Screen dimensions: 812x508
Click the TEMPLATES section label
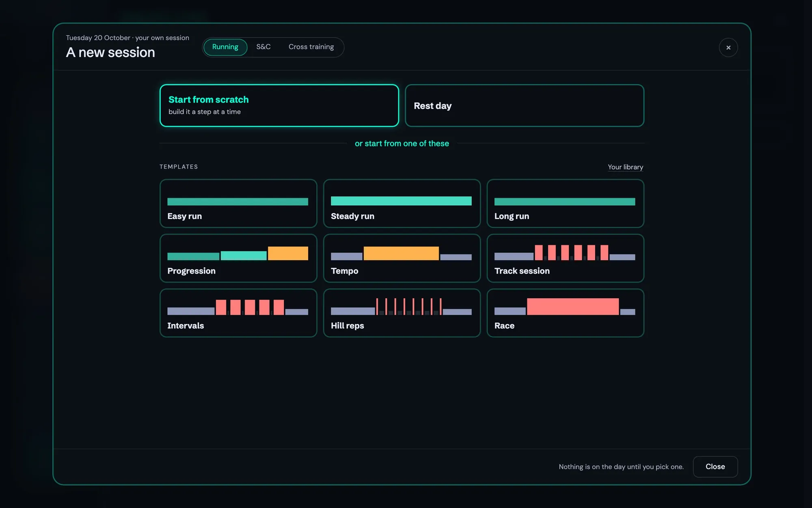pyautogui.click(x=179, y=167)
